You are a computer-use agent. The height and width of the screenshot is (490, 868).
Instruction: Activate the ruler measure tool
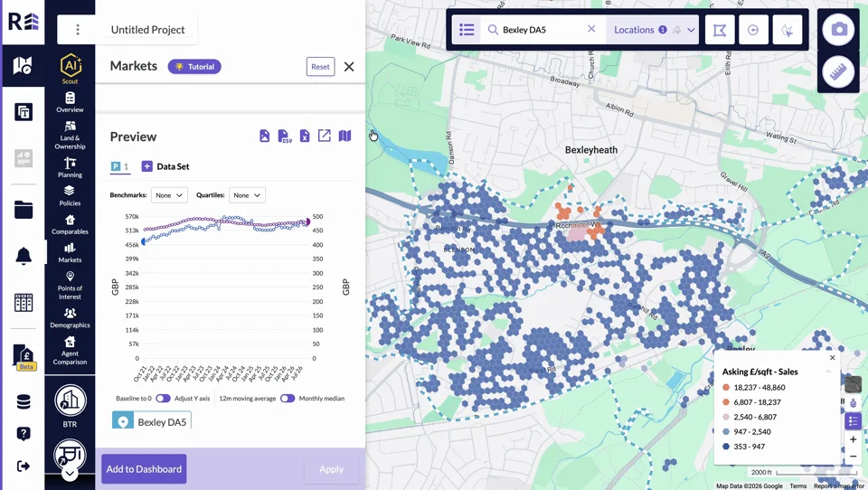[839, 72]
